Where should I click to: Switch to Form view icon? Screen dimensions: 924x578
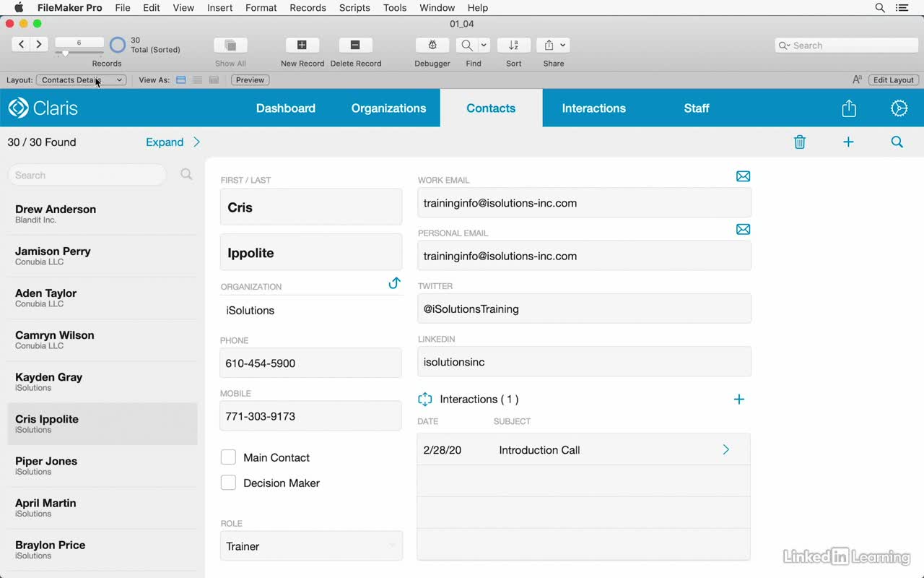click(181, 80)
